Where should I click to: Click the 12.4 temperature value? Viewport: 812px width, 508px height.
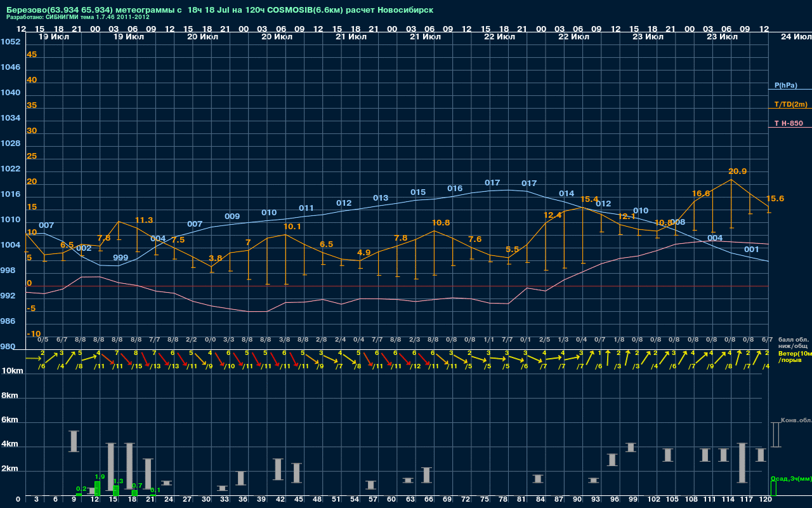click(x=553, y=215)
